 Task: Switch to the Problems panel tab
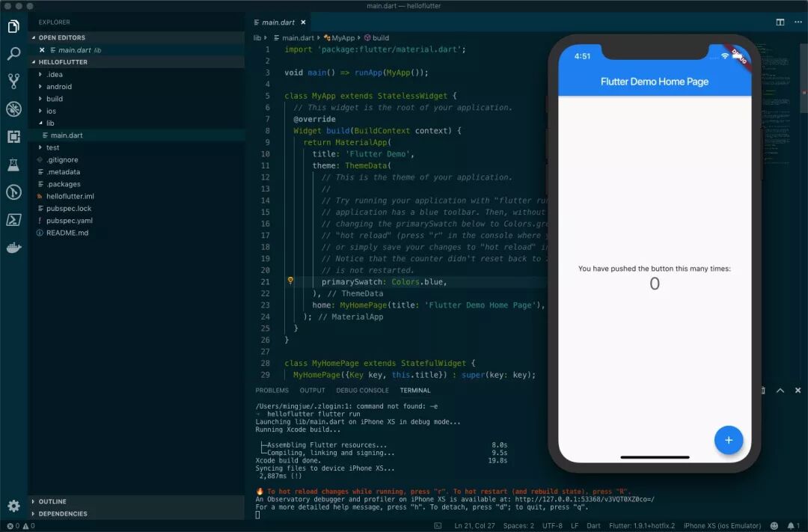[272, 391]
